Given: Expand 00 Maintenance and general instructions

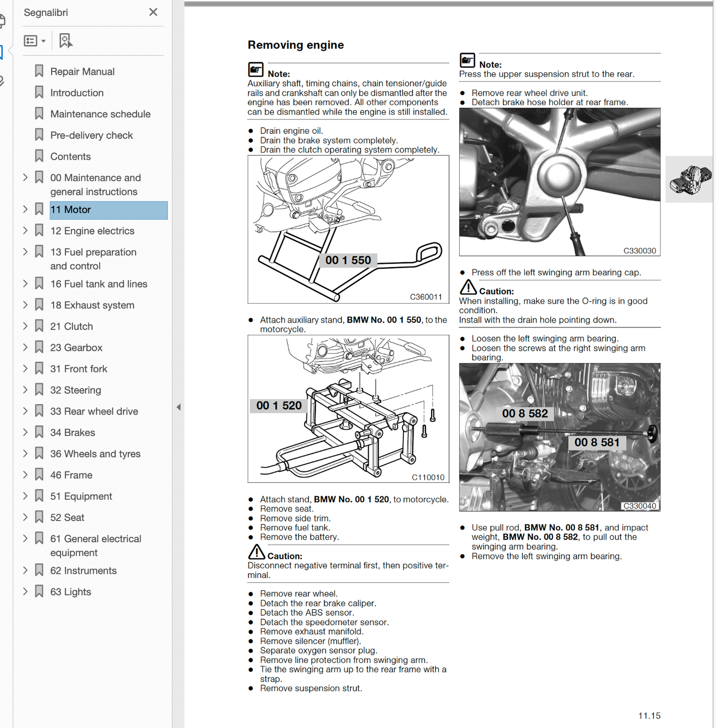Looking at the screenshot, I should [x=25, y=178].
